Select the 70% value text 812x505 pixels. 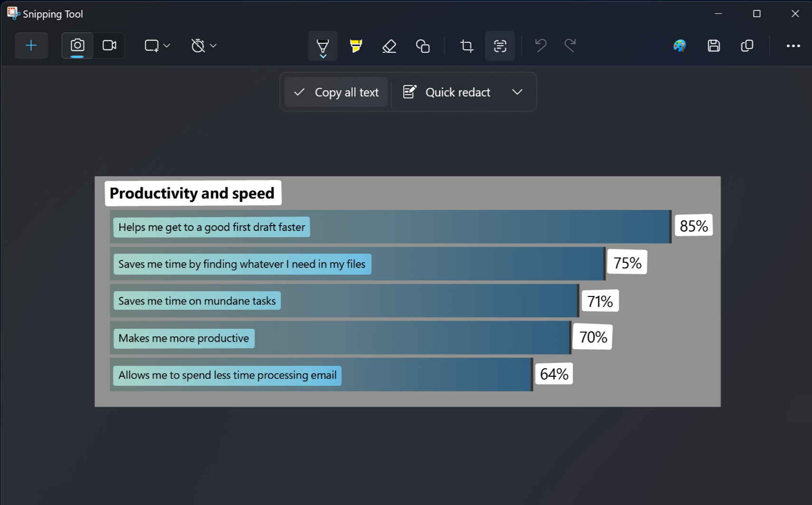coord(593,337)
